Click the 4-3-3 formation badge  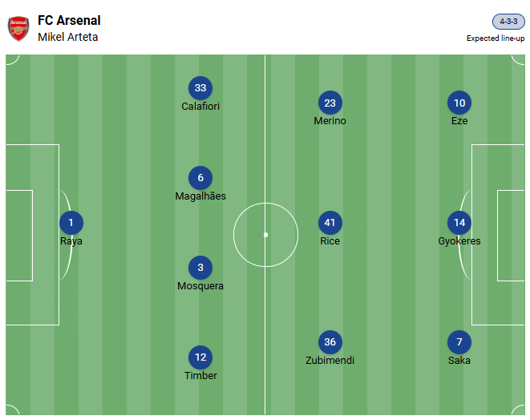point(508,22)
